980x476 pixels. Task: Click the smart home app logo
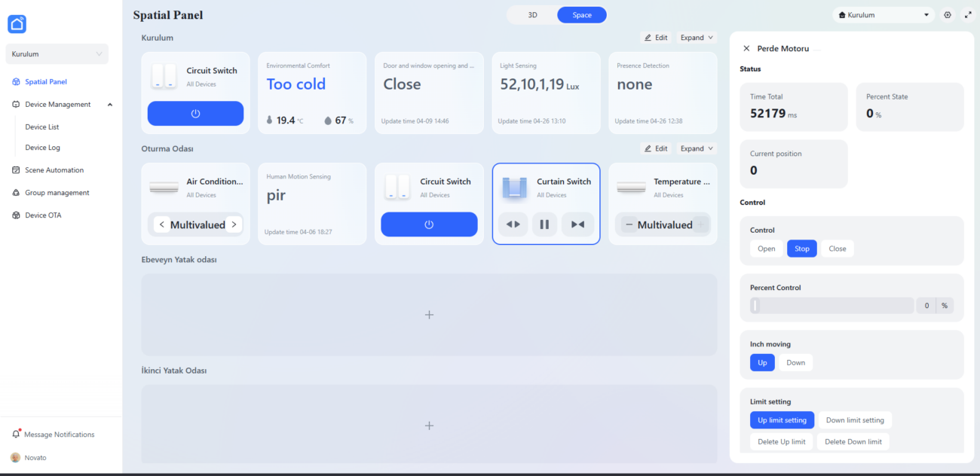click(x=17, y=24)
